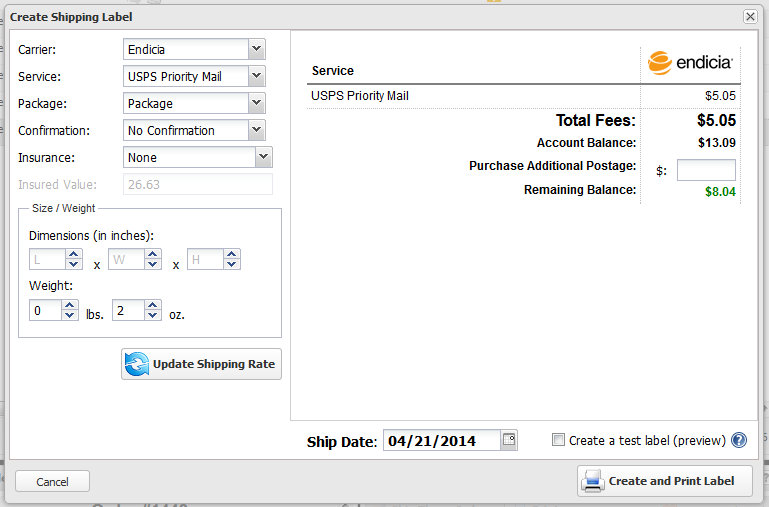This screenshot has width=769, height=507.
Task: Decrease the ounces weight with down arrow
Action: pos(153,315)
